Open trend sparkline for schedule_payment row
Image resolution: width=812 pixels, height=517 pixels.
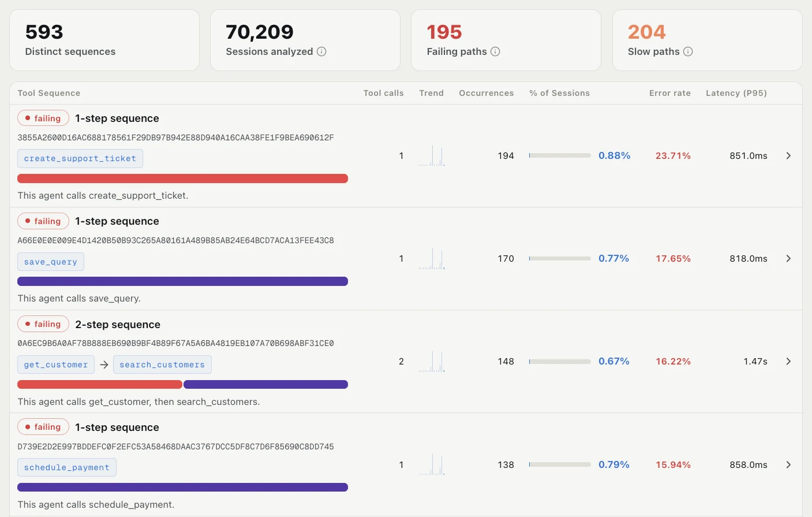tap(432, 465)
